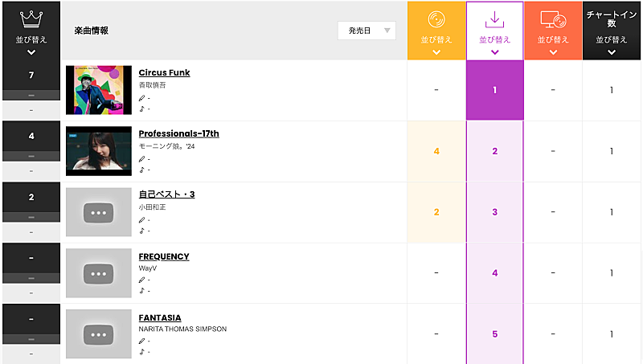Expand the sort chevron under the crown column

click(31, 52)
